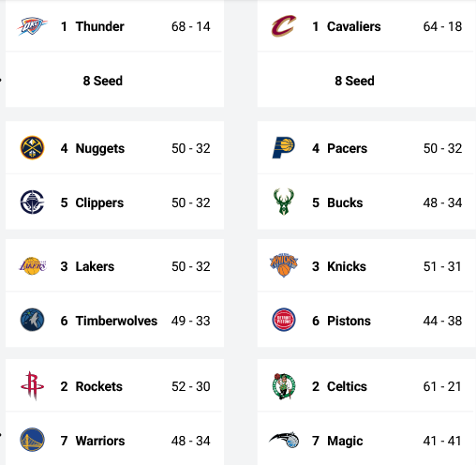
Task: Select the Celtics leprechaun logo
Action: (x=284, y=386)
